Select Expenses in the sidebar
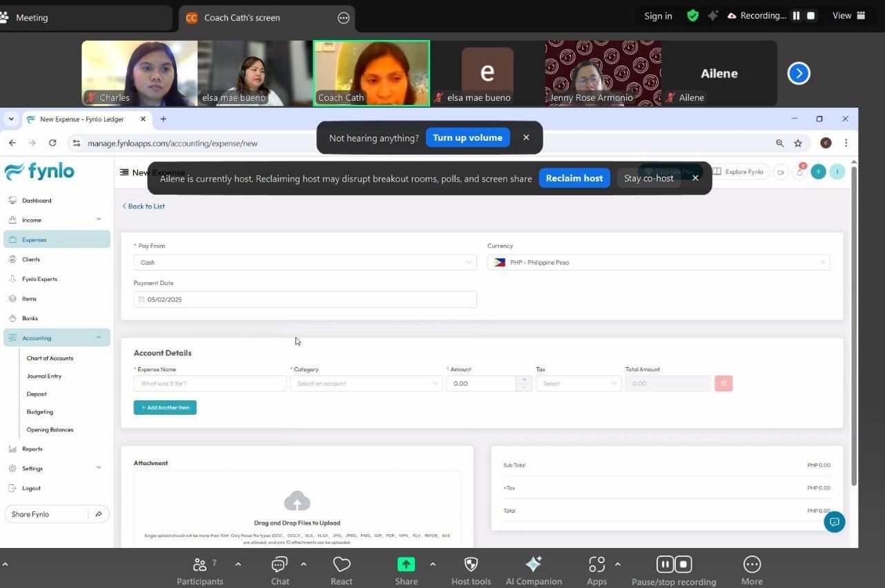 point(57,239)
